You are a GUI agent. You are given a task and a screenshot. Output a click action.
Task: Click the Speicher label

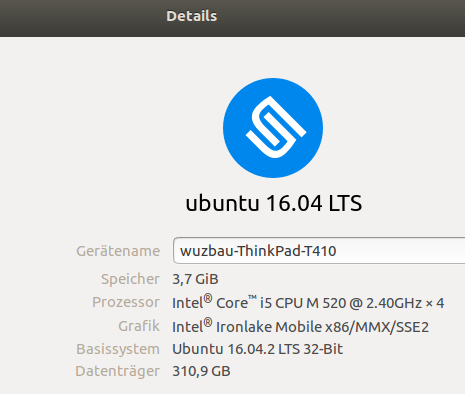130,279
